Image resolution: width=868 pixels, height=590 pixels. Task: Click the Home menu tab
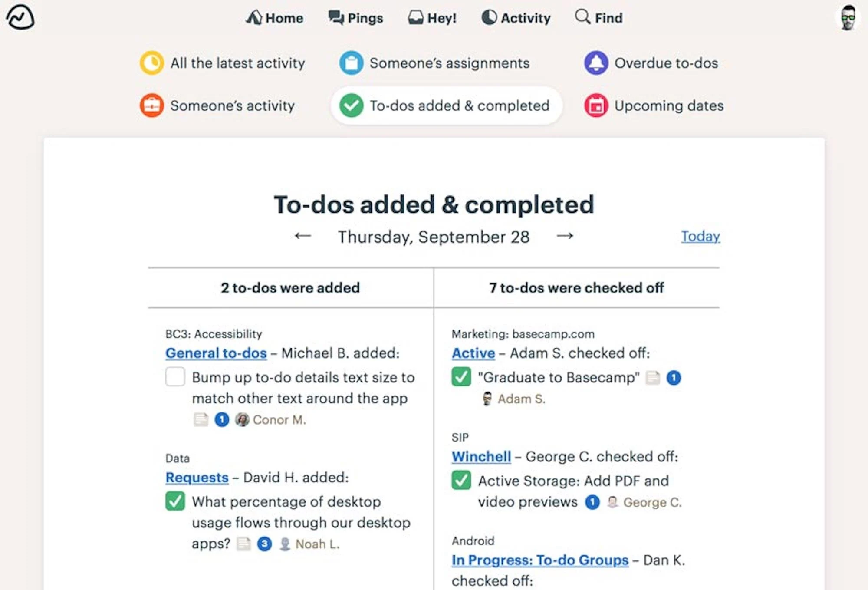[273, 18]
